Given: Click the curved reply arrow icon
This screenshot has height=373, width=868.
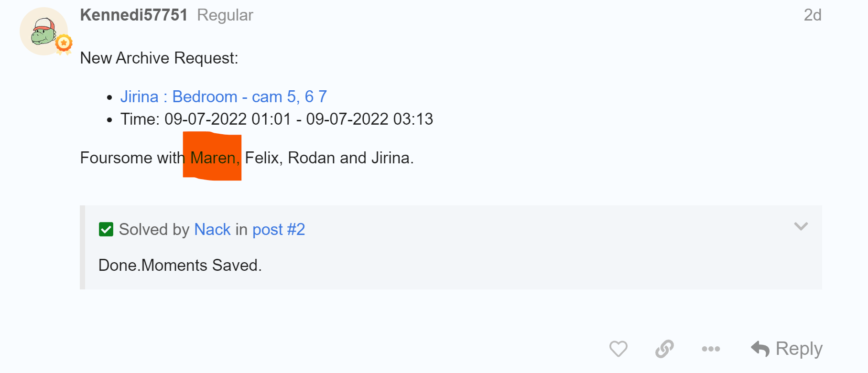Looking at the screenshot, I should click(x=760, y=349).
